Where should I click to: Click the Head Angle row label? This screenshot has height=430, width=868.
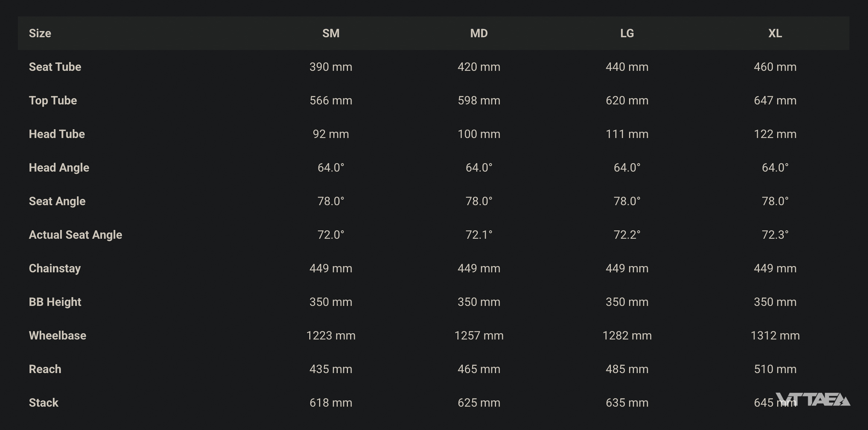[x=59, y=168]
